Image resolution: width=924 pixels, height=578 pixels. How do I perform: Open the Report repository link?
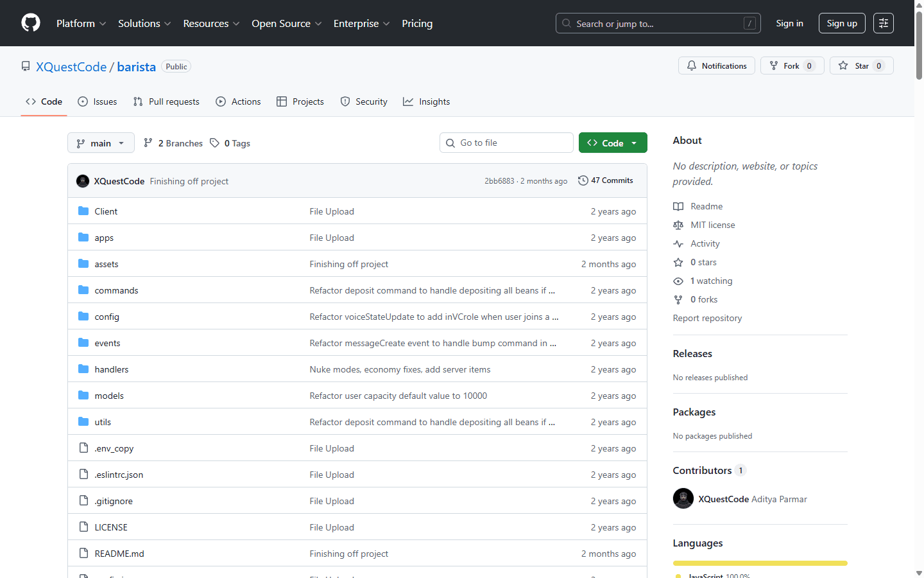coord(707,317)
